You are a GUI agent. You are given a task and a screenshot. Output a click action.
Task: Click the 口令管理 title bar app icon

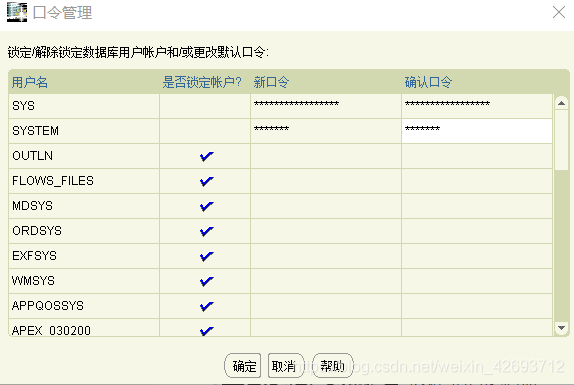click(x=17, y=12)
